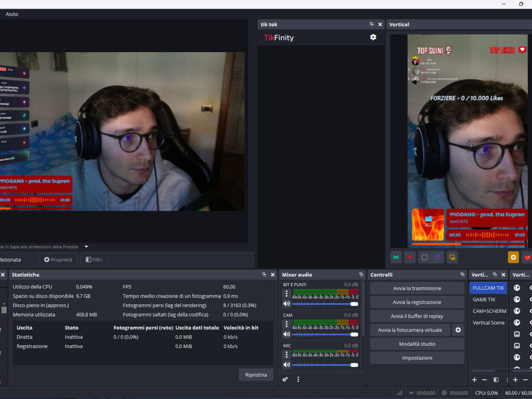Open TikFinity settings gear
Image resolution: width=532 pixels, height=399 pixels.
(x=373, y=37)
